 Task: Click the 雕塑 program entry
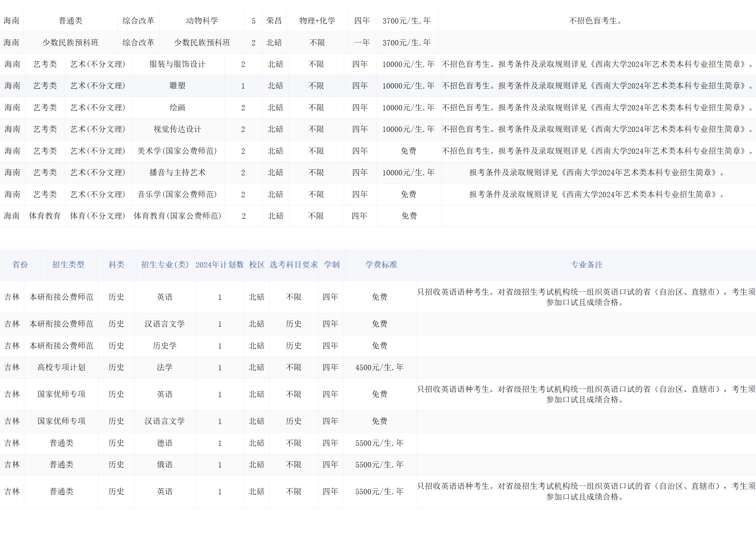[177, 85]
